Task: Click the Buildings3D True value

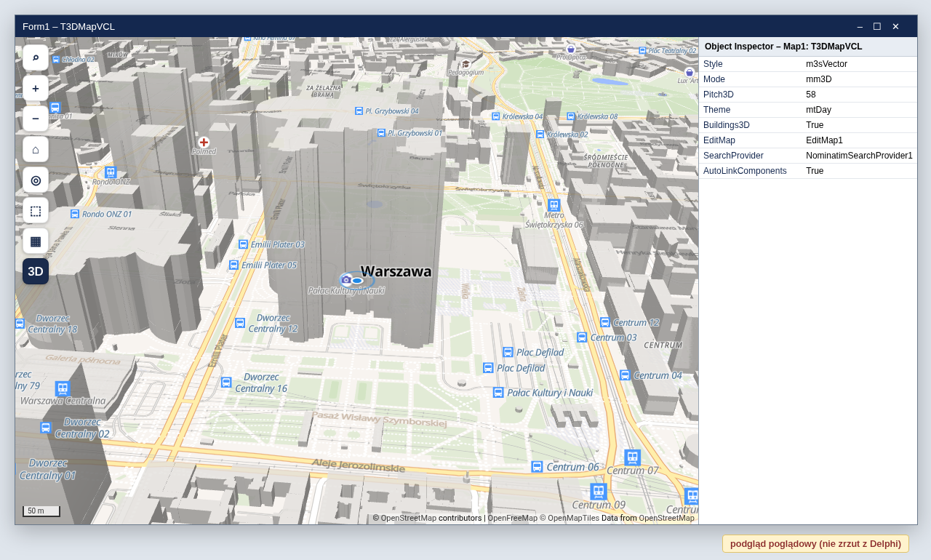Action: click(x=815, y=125)
